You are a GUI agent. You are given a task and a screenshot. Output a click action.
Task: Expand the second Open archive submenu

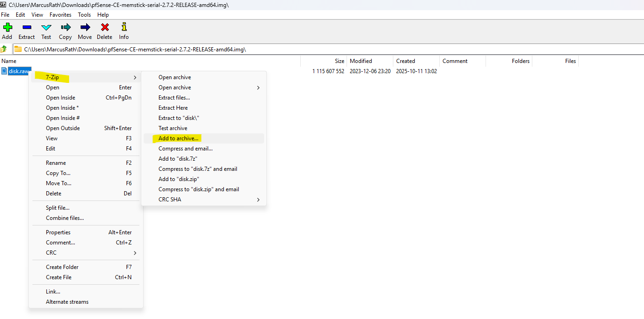pyautogui.click(x=204, y=88)
